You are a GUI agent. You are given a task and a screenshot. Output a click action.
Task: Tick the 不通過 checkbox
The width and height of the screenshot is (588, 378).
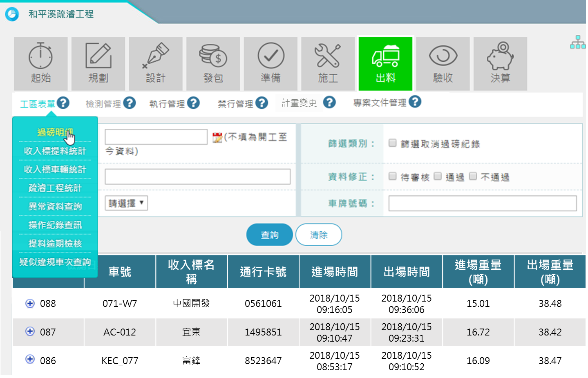[473, 176]
